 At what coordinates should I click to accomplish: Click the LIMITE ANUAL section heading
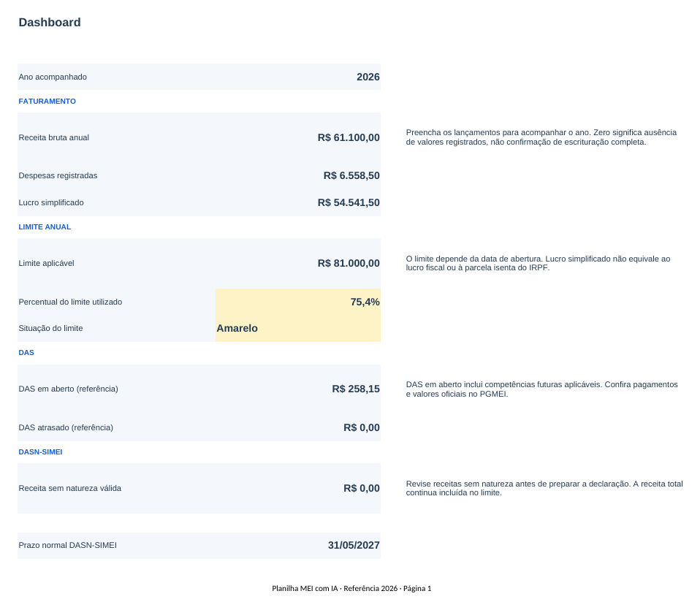[45, 226]
